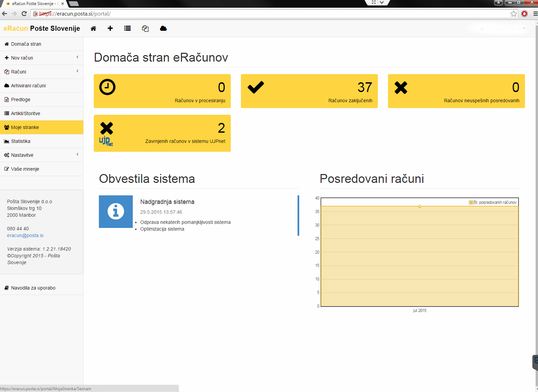The image size is (538, 392).
Task: Open Chrome hamburger menu
Action: [535, 14]
